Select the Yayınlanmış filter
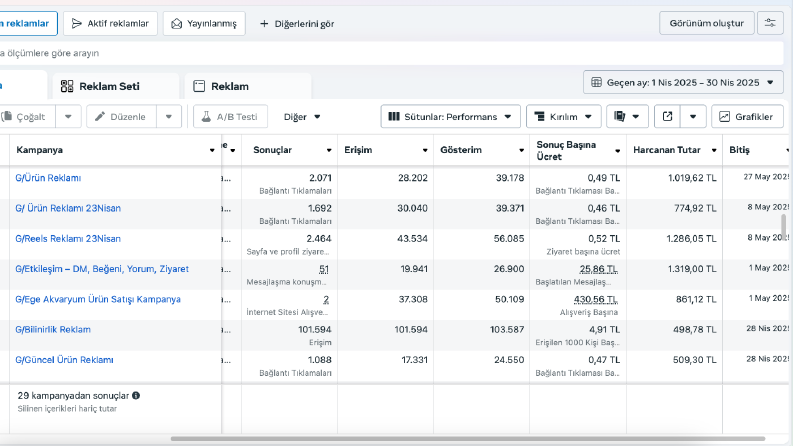The width and height of the screenshot is (793, 446). (204, 24)
